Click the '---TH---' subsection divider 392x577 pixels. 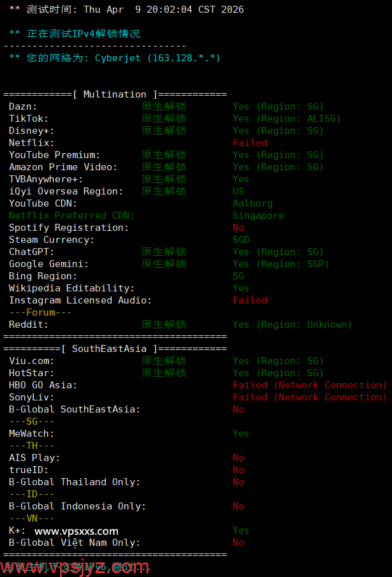pyautogui.click(x=32, y=446)
